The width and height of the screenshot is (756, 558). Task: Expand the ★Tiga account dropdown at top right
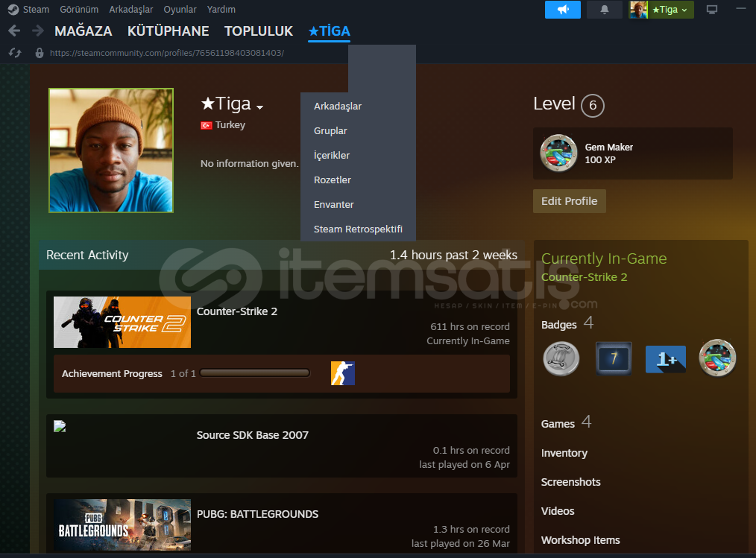pyautogui.click(x=670, y=10)
